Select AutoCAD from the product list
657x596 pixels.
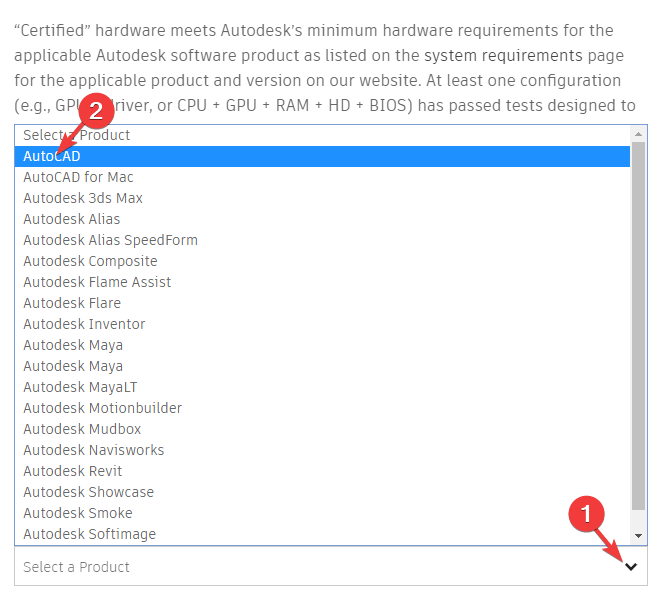pos(322,156)
